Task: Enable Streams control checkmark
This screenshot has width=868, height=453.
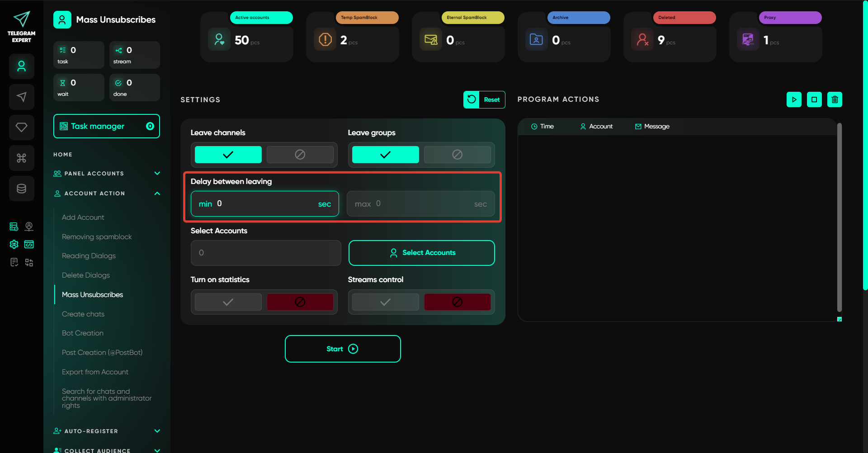Action: (385, 302)
